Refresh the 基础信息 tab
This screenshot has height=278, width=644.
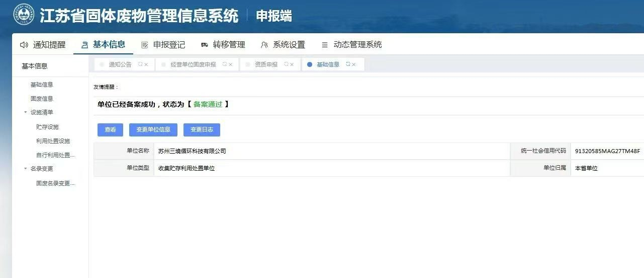tap(348, 64)
